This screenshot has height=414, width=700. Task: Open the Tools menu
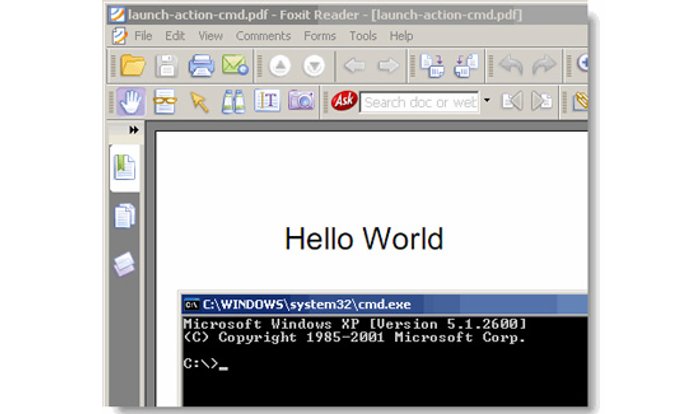click(x=363, y=36)
